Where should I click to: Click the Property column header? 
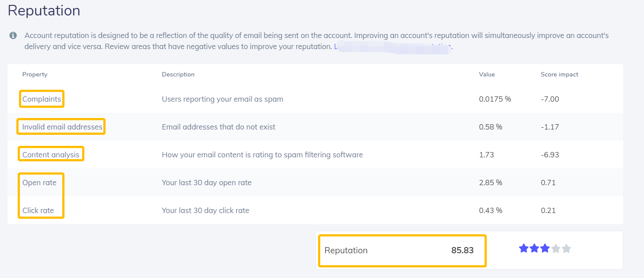tap(35, 74)
